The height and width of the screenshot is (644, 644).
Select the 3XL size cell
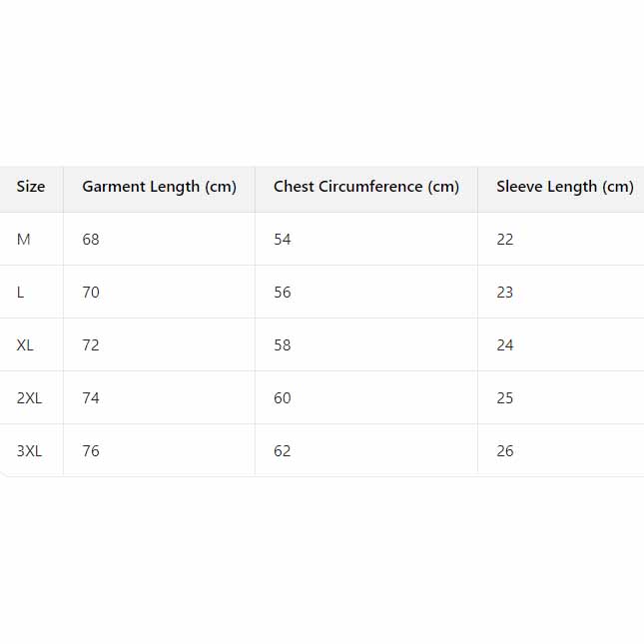30,451
